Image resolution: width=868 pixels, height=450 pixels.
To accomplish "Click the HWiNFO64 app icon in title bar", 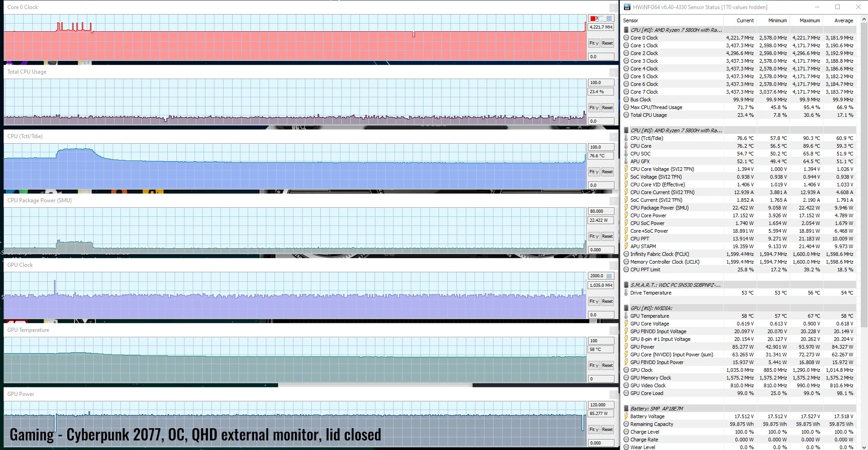I will [x=627, y=7].
